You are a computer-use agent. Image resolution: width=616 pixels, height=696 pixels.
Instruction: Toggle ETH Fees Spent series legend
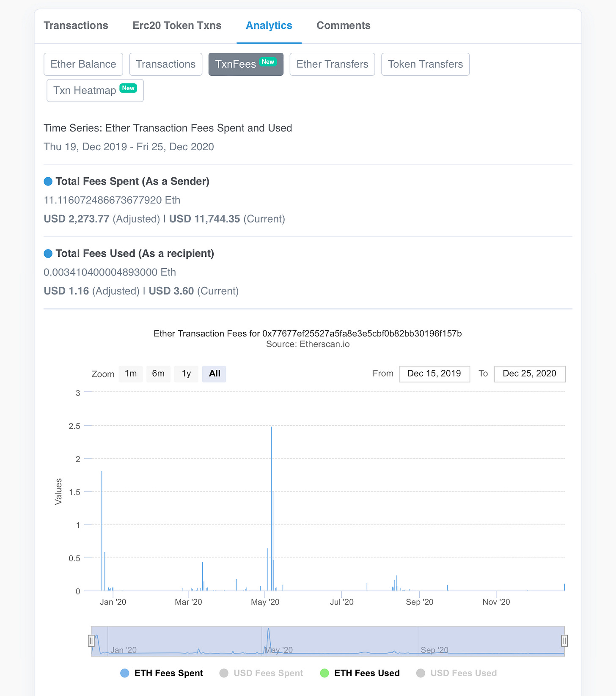click(x=162, y=673)
